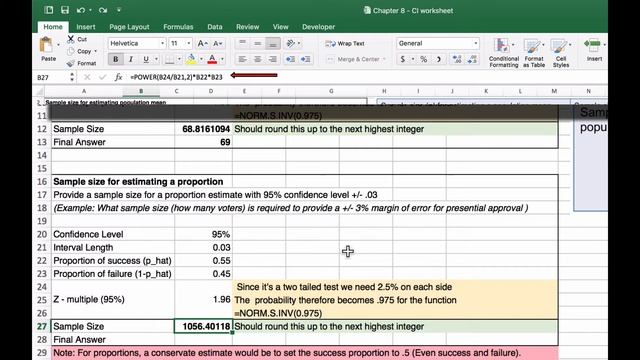Apply the red font color A
The width and height of the screenshot is (640, 360).
pyautogui.click(x=212, y=59)
